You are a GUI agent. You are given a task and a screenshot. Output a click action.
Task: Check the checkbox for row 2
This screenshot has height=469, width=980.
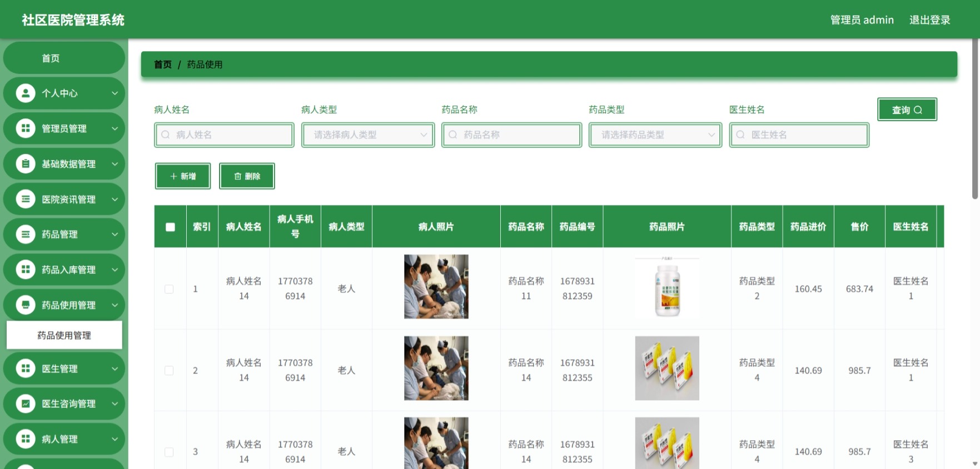click(169, 371)
